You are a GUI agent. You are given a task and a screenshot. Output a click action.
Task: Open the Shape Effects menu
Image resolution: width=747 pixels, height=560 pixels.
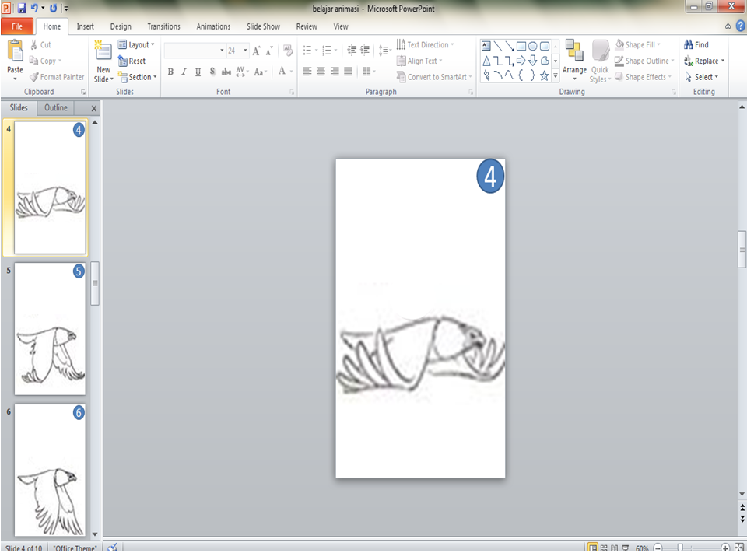tap(644, 77)
